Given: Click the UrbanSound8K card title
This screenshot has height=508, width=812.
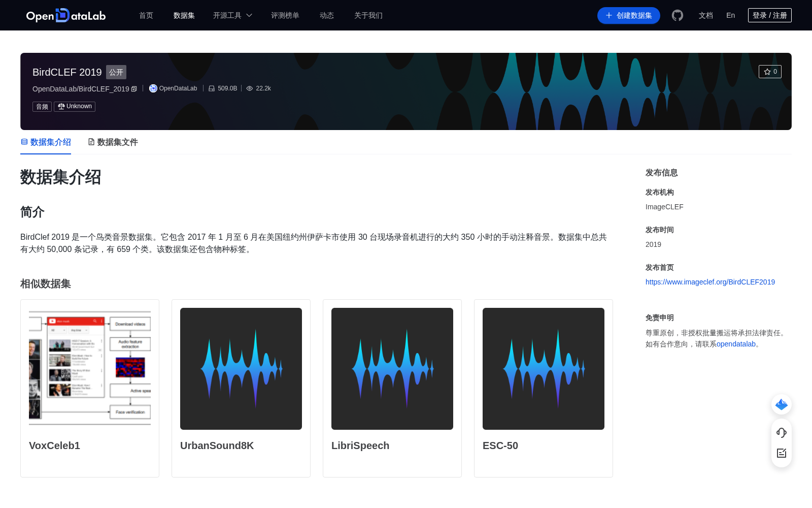Looking at the screenshot, I should click(x=217, y=446).
